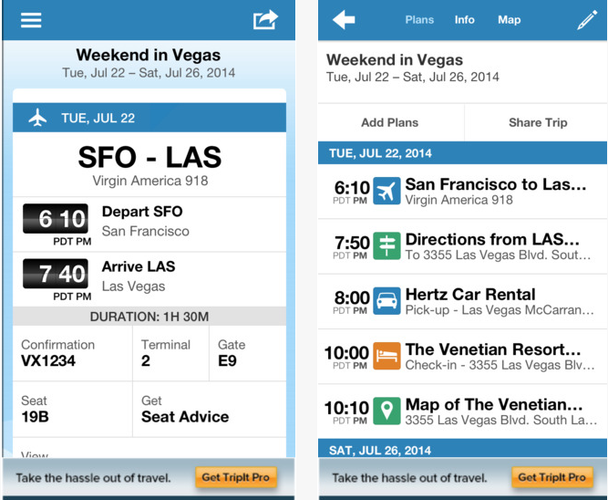Tap the green directions signpost icon

pyautogui.click(x=386, y=246)
